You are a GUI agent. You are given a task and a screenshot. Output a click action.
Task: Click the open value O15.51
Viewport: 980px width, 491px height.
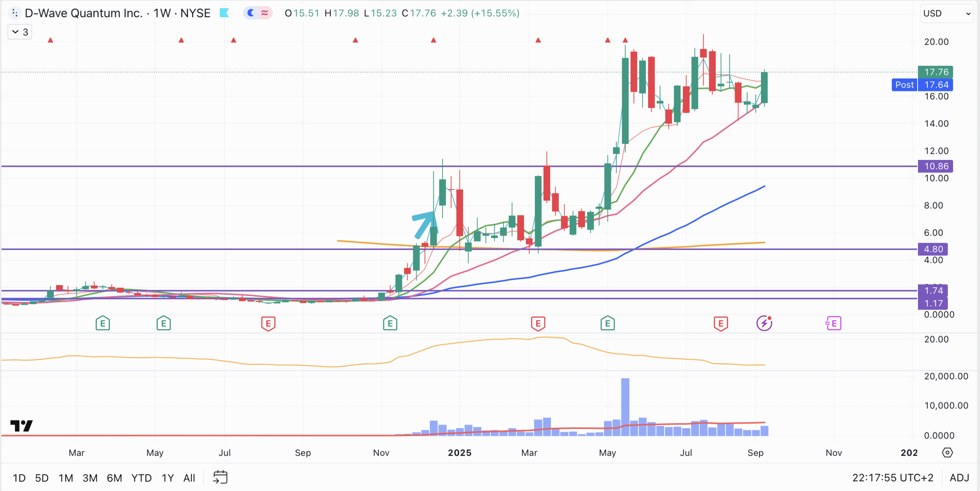(302, 13)
